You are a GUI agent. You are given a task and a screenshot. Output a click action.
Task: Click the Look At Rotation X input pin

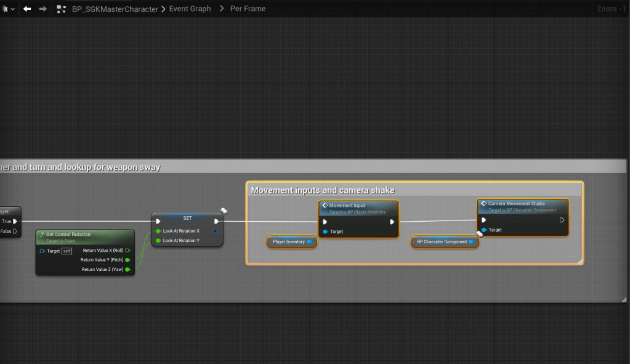coord(158,231)
